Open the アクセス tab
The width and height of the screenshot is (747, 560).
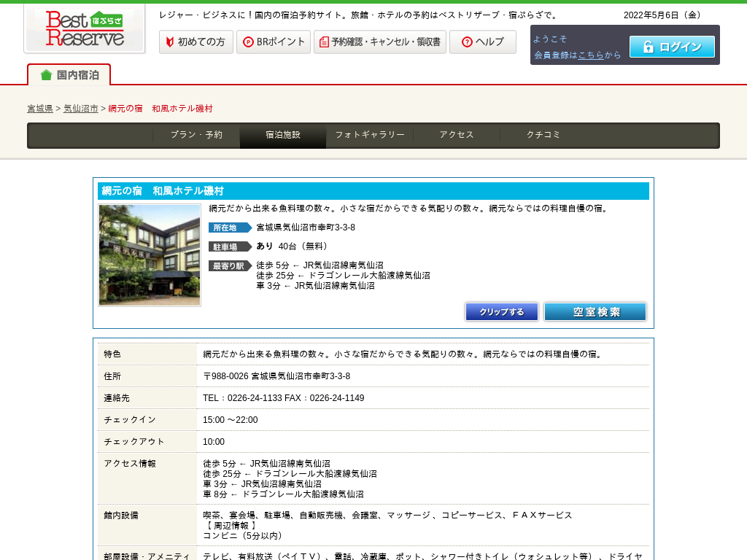pos(457,135)
